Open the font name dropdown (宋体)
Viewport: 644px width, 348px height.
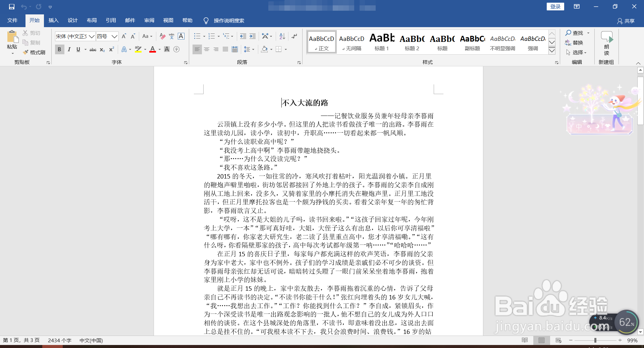pyautogui.click(x=92, y=36)
